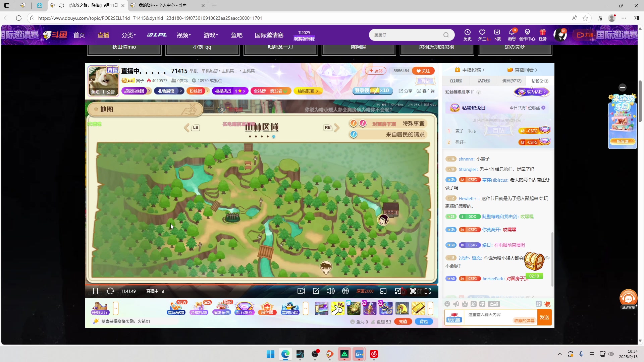Viewport: 644px width, 362px height.
Task: Open the 分类 dropdown in top navigation
Action: (128, 35)
